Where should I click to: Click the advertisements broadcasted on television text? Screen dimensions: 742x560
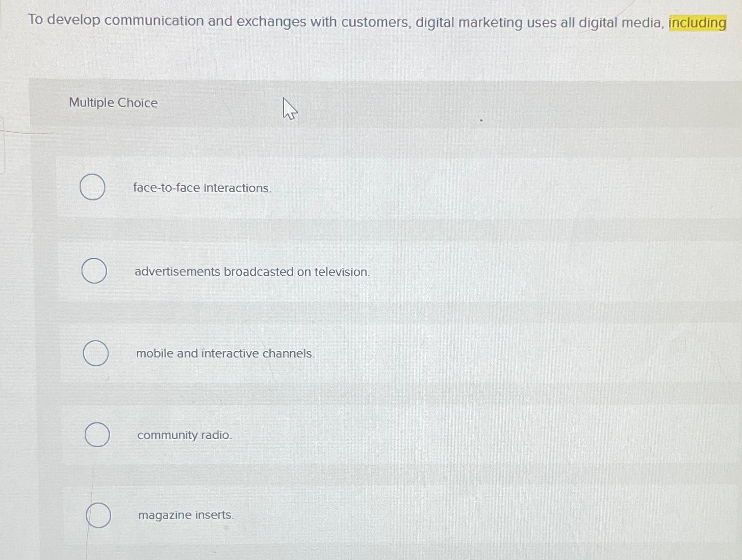click(x=252, y=272)
